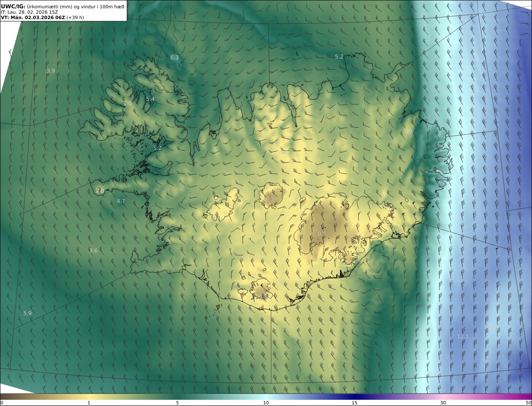The width and height of the screenshot is (532, 406).
Task: Click the colorbar tick label '5'
Action: 177,403
